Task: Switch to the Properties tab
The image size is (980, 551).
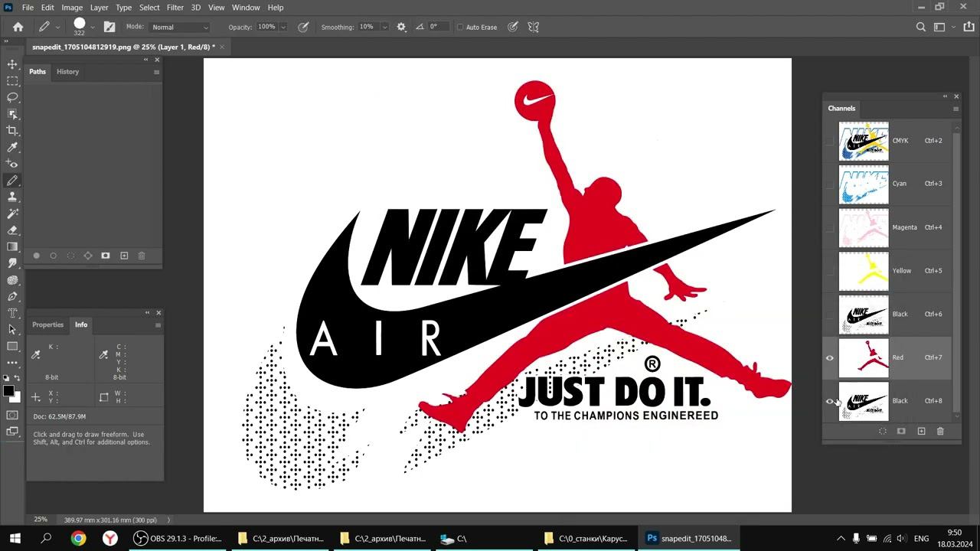Action: pos(47,324)
